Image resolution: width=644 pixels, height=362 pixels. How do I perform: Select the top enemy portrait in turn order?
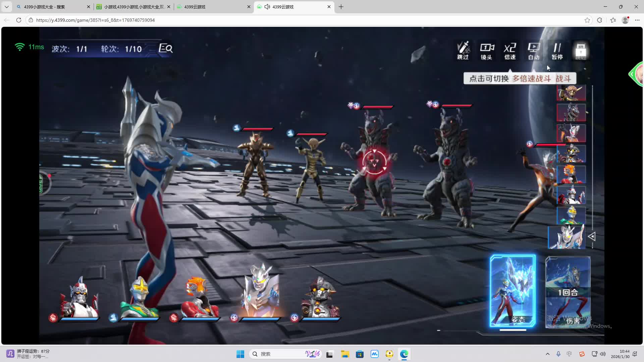click(571, 93)
